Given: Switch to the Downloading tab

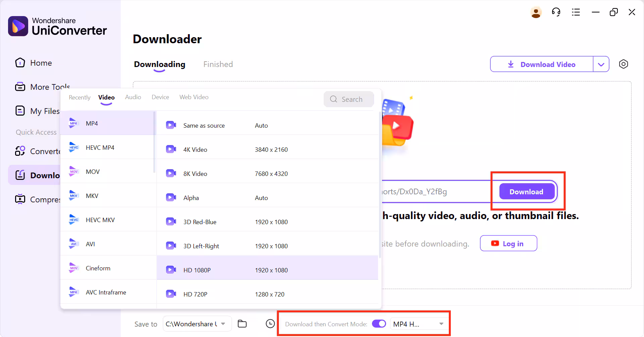Looking at the screenshot, I should (160, 64).
